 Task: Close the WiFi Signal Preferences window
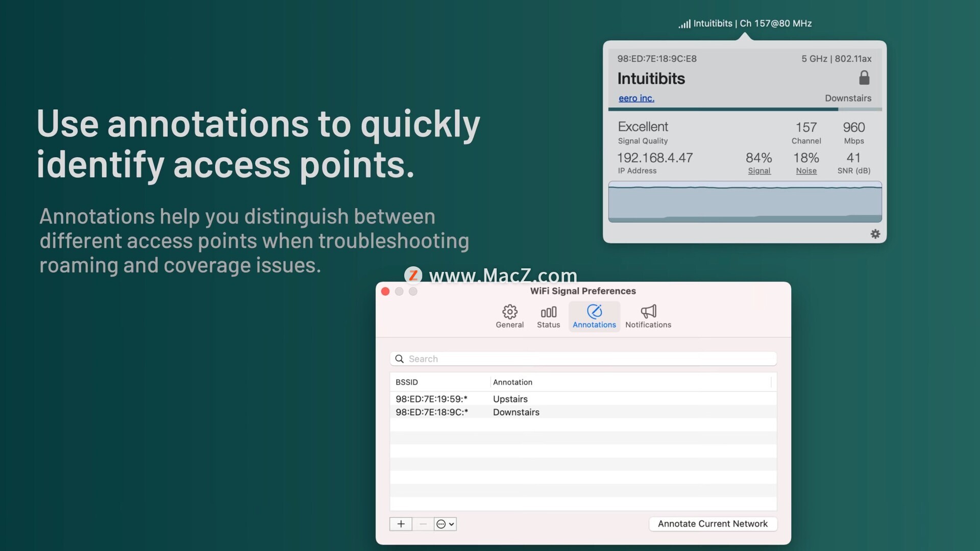pos(385,291)
